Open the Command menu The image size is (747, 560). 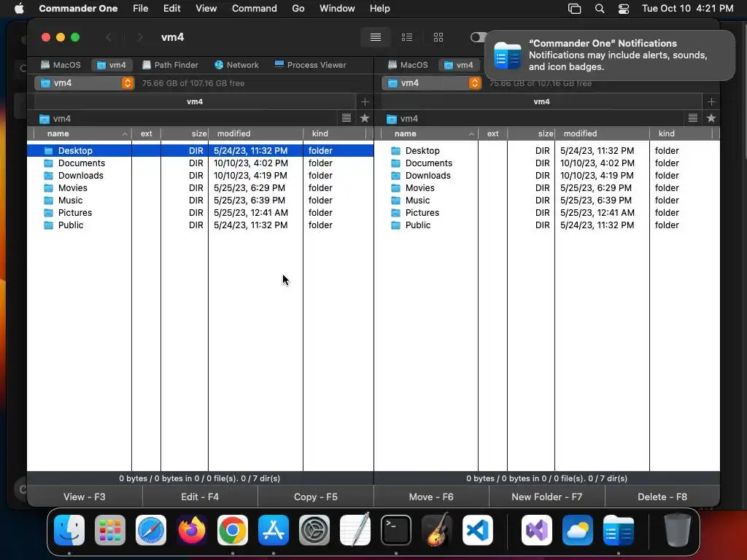pos(254,8)
